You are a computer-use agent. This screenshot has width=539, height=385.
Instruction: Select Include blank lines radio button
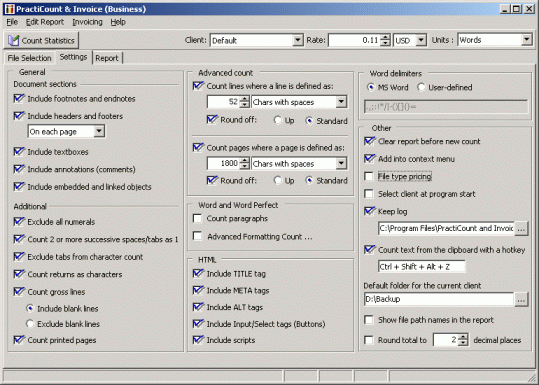pyautogui.click(x=30, y=308)
